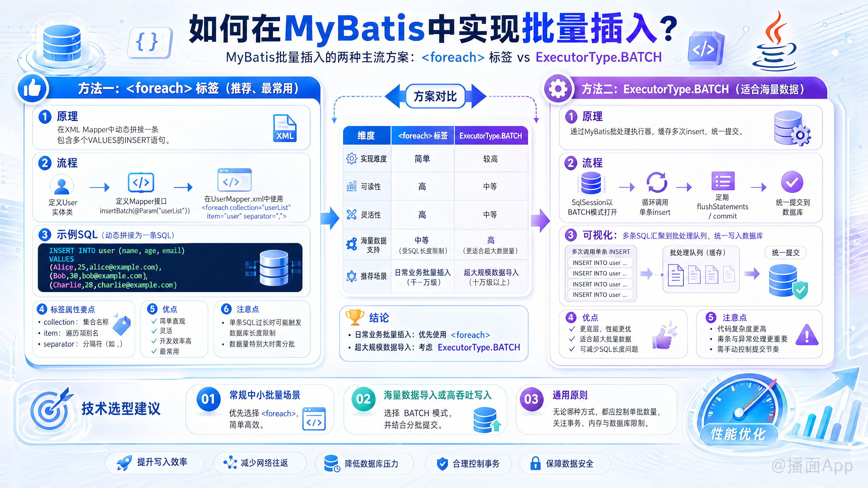Viewport: 868px width, 488px height.
Task: Click ExecutorType.BATCH link in 结论
Action: click(x=479, y=347)
